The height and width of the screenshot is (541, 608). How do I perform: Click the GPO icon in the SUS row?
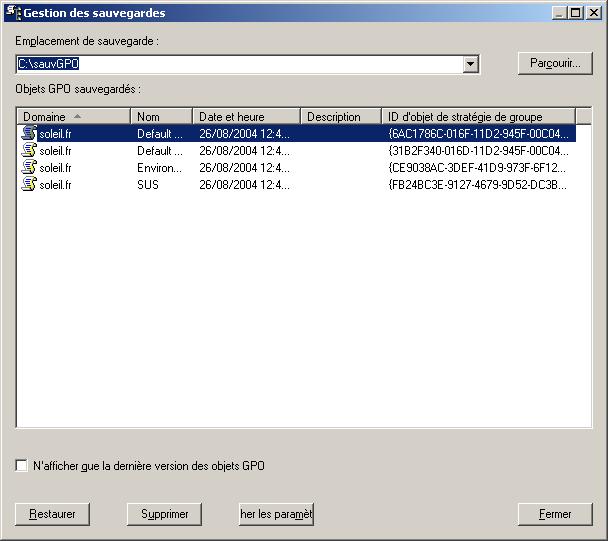(x=29, y=184)
